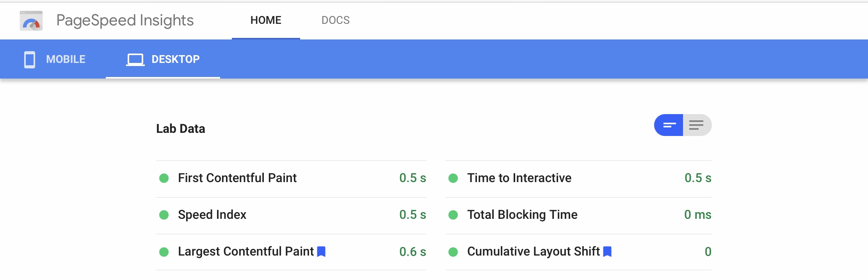Click the mobile phone icon

(30, 59)
